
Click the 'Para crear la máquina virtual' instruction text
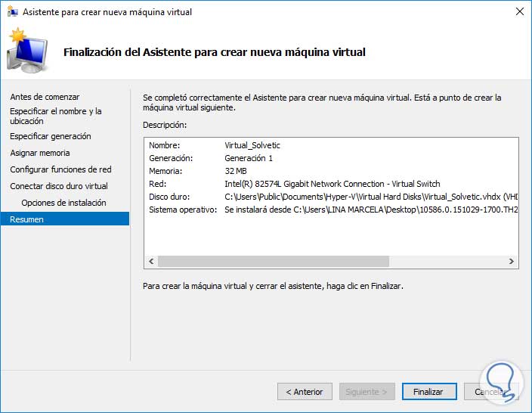coord(273,287)
